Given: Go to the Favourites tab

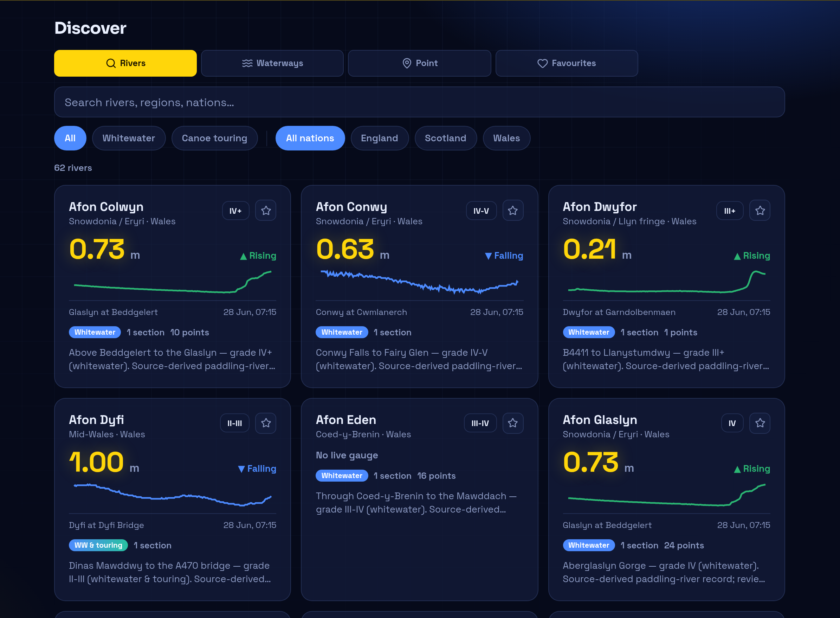Looking at the screenshot, I should (567, 63).
